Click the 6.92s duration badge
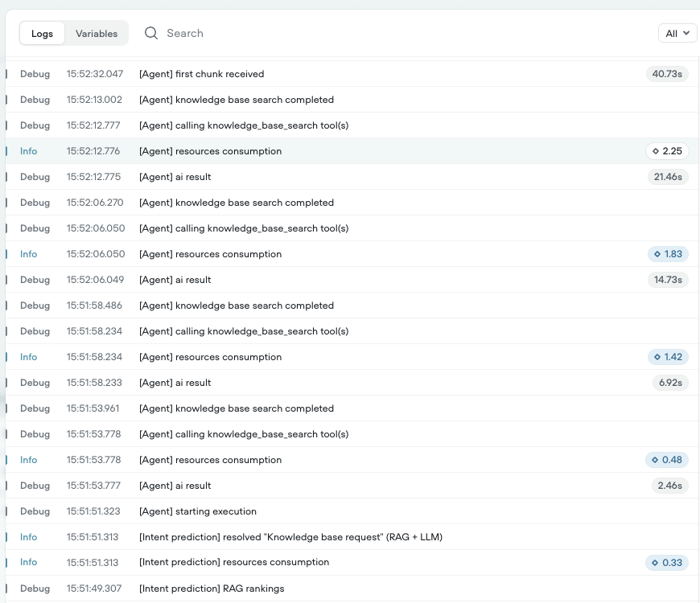700x603 pixels. [670, 383]
